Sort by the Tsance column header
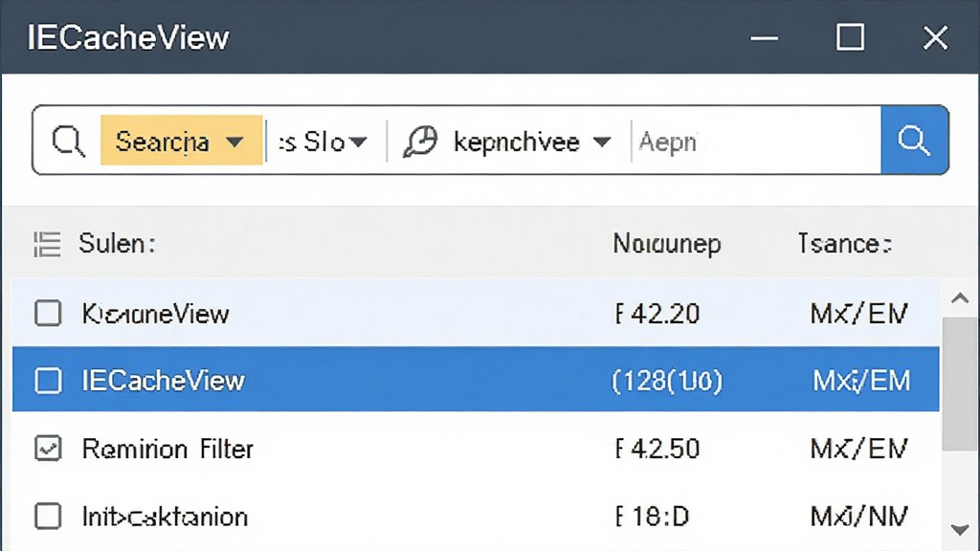This screenshot has width=980, height=551. click(x=844, y=244)
